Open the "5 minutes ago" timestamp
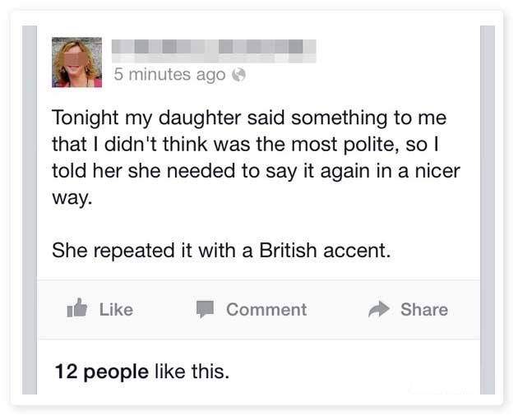 (x=169, y=75)
